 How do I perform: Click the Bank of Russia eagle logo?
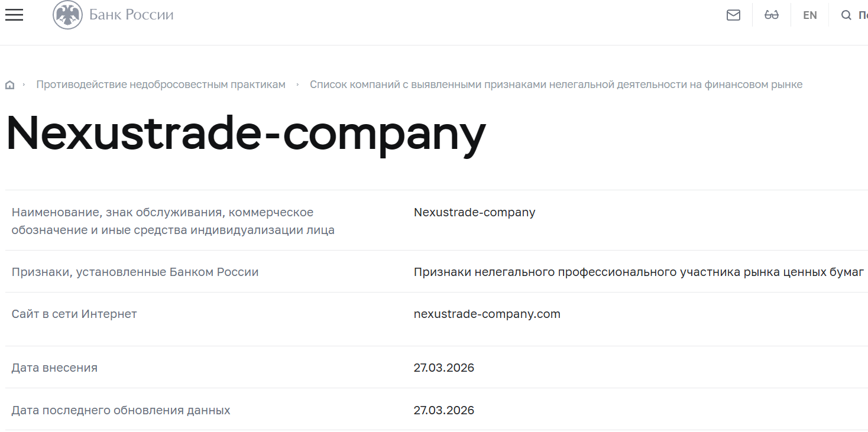(67, 15)
